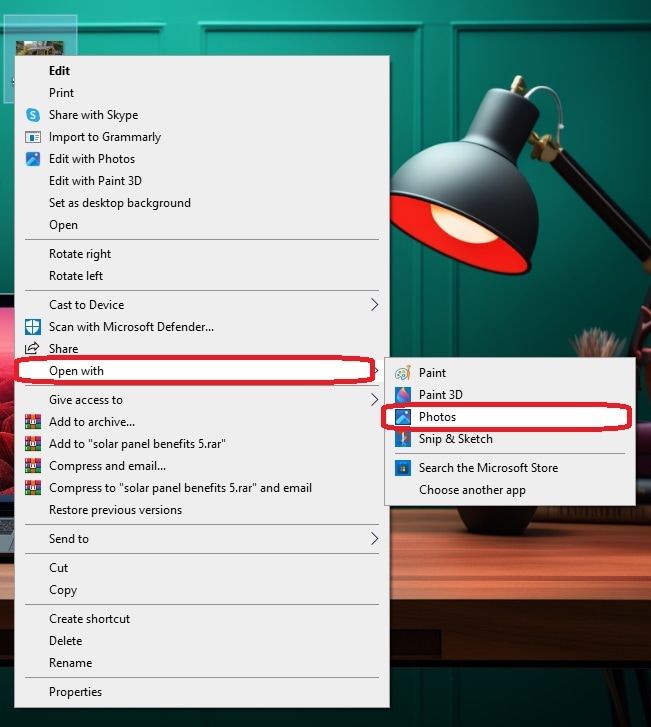
Task: Select Edit with Photos
Action: point(202,159)
